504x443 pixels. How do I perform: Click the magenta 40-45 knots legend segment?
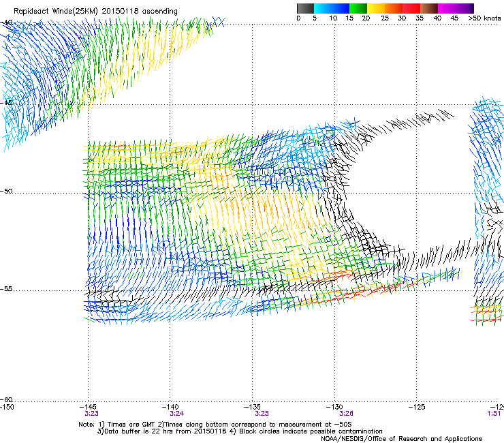447,8
